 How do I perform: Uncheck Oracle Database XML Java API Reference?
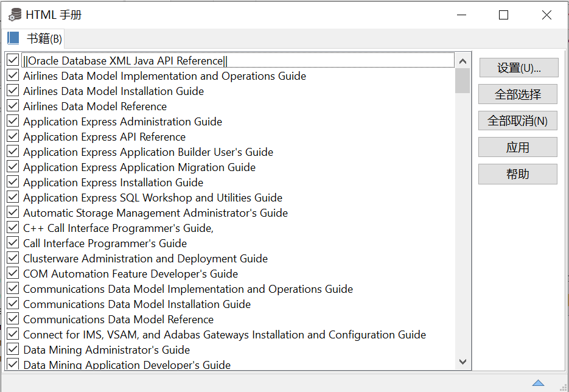(13, 60)
